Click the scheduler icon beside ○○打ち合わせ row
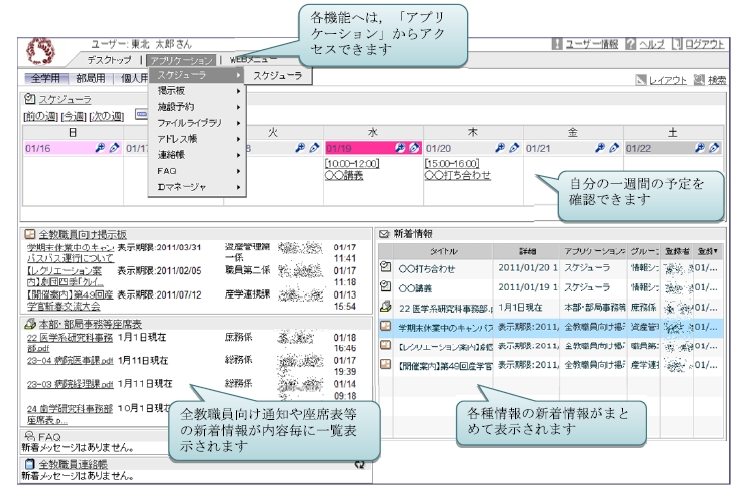 [386, 267]
